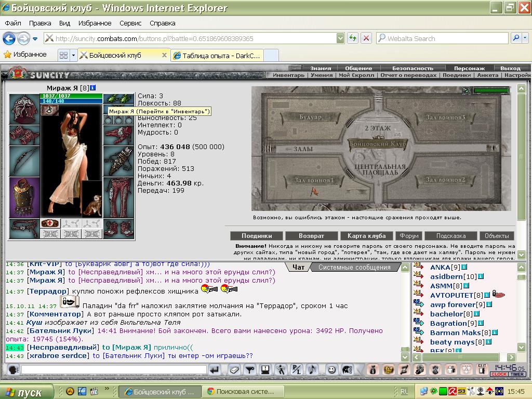Stop page loading with red X button

[x=366, y=38]
